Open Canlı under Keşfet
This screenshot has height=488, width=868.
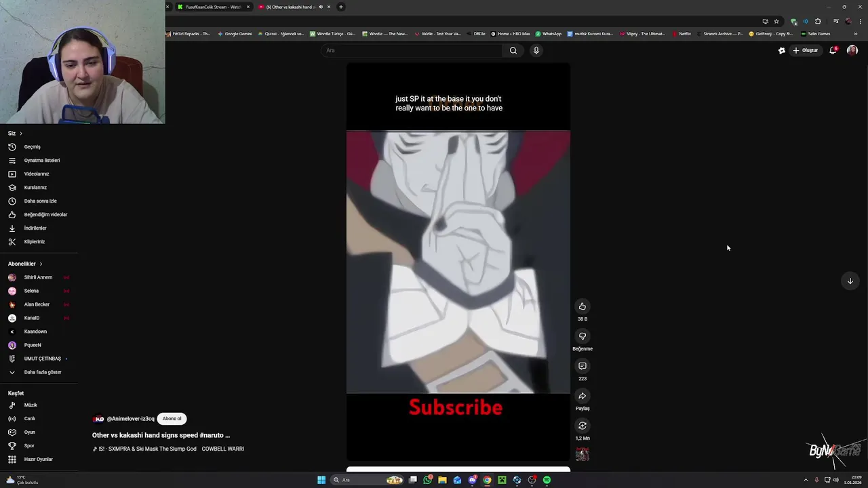[x=39, y=419]
